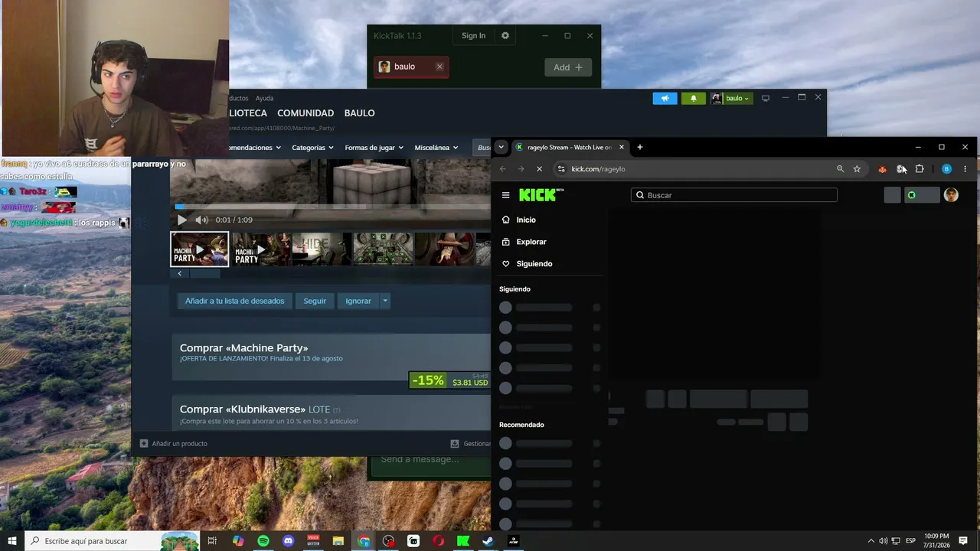The image size is (980, 551).
Task: Open File Explorer from the taskbar
Action: 338,541
